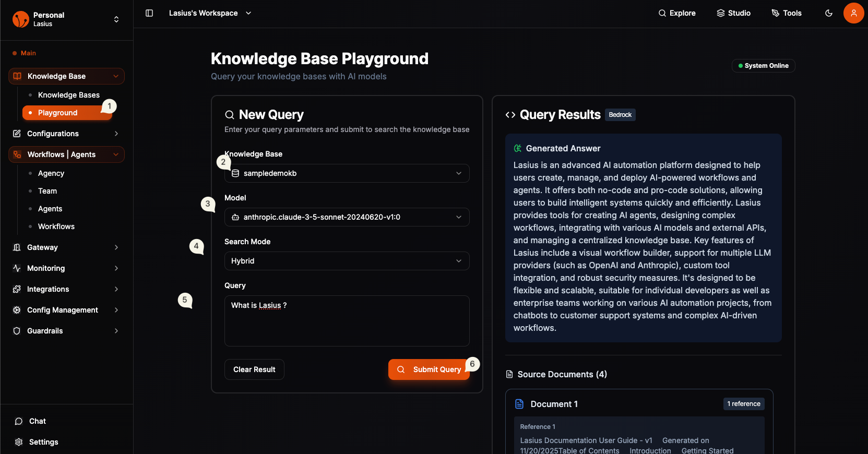Expand the Monitoring section chevron
868x454 pixels.
pos(116,268)
